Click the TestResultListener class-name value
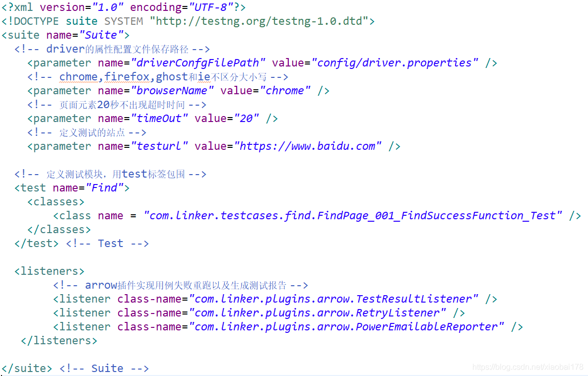 pyautogui.click(x=334, y=299)
